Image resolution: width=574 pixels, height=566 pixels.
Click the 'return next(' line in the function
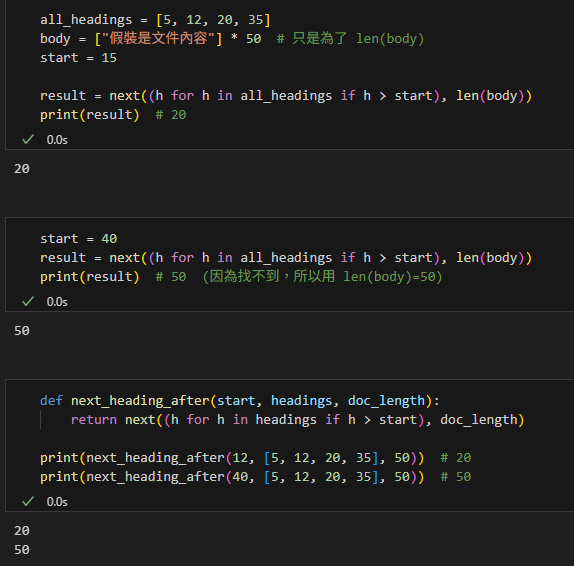(298, 420)
